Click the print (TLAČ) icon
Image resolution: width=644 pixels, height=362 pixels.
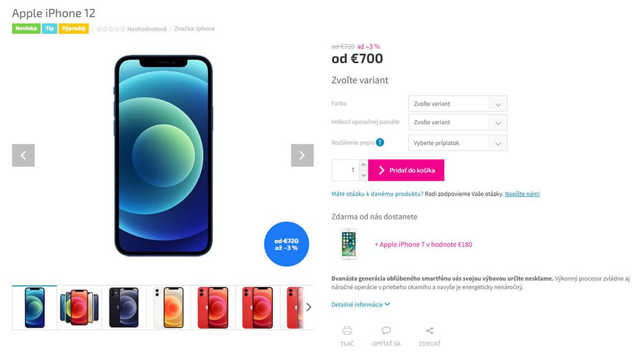347,330
